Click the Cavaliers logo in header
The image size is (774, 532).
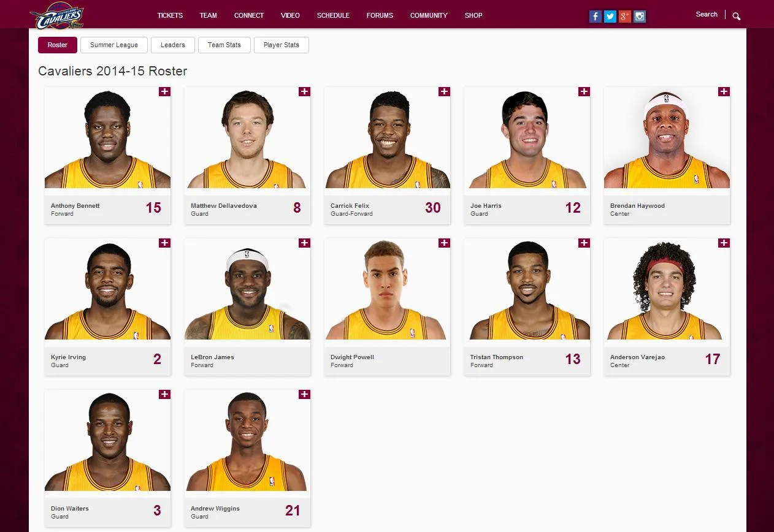[56, 16]
